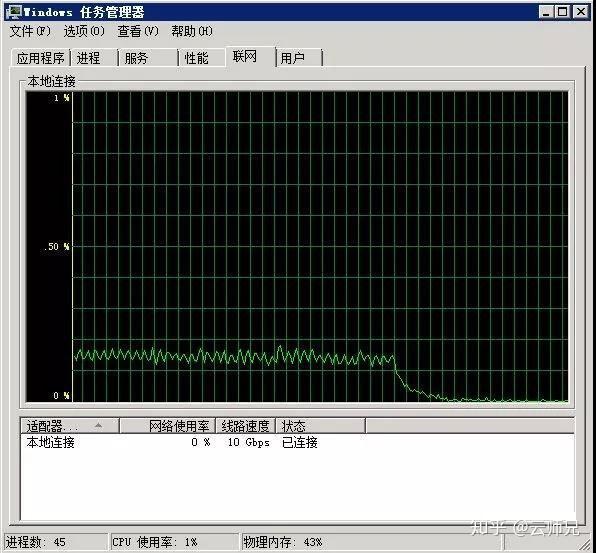Open the 帮助(H) menu
This screenshot has height=553, width=596.
(x=192, y=31)
